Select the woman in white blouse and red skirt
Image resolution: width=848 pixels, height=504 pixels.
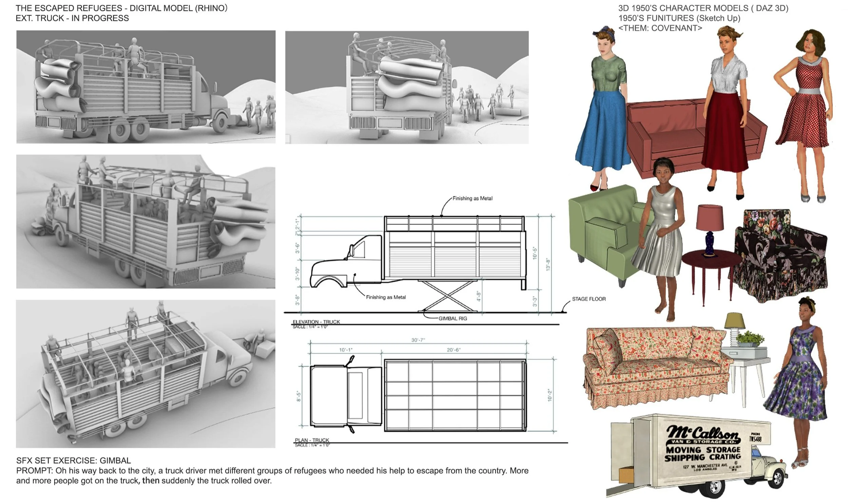tap(727, 112)
